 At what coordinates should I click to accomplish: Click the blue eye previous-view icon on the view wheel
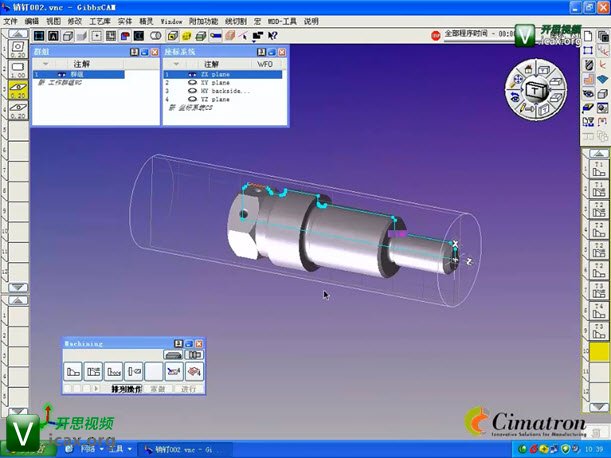pos(516,97)
